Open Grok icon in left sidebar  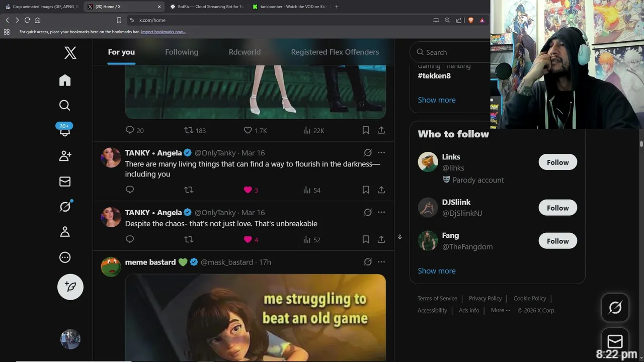(65, 206)
